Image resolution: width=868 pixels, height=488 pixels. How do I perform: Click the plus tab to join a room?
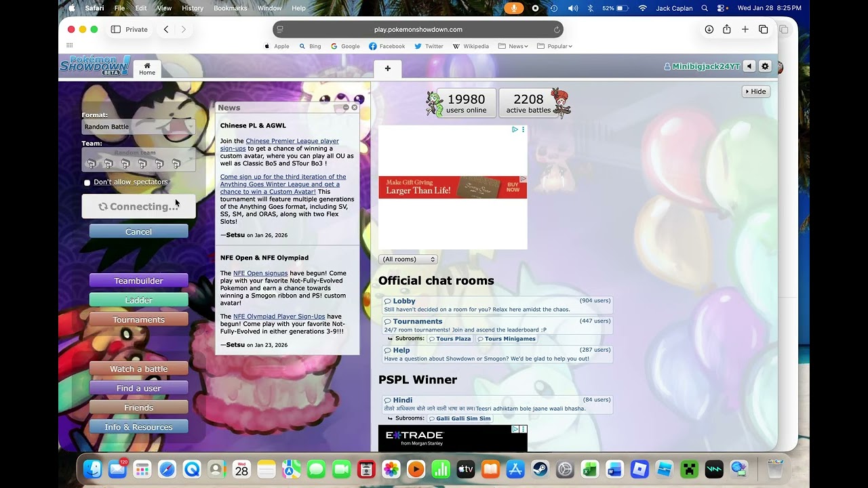[x=388, y=68]
